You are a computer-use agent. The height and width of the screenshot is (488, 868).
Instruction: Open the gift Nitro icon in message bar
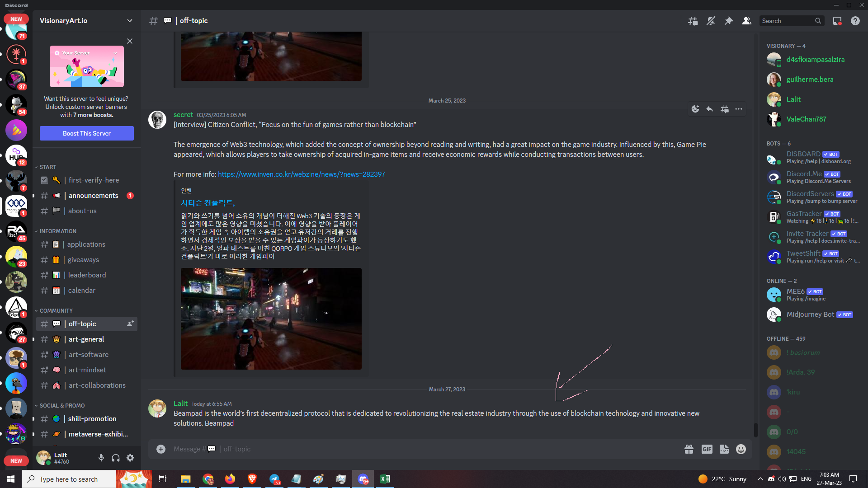click(689, 449)
